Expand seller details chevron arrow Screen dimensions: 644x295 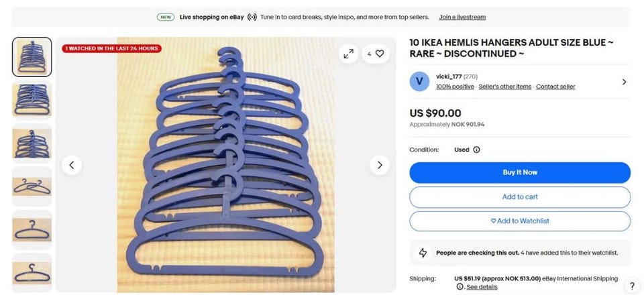pyautogui.click(x=624, y=82)
